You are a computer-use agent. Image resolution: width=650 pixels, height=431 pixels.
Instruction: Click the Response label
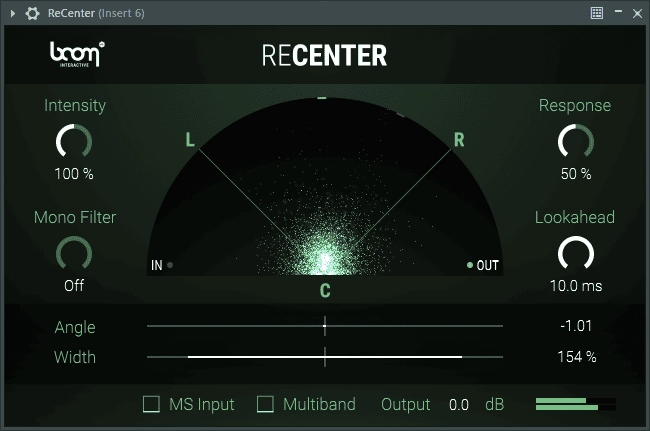[x=575, y=105]
